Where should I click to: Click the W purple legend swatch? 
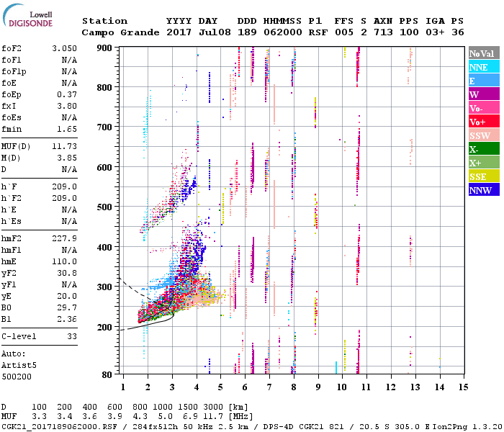(x=484, y=94)
